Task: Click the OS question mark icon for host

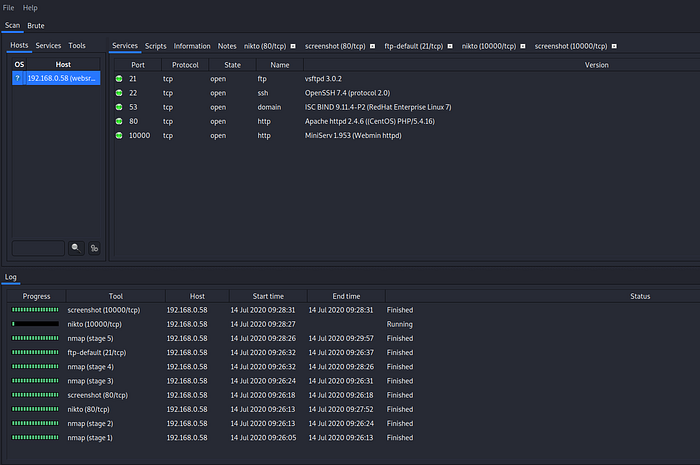Action: pyautogui.click(x=17, y=78)
